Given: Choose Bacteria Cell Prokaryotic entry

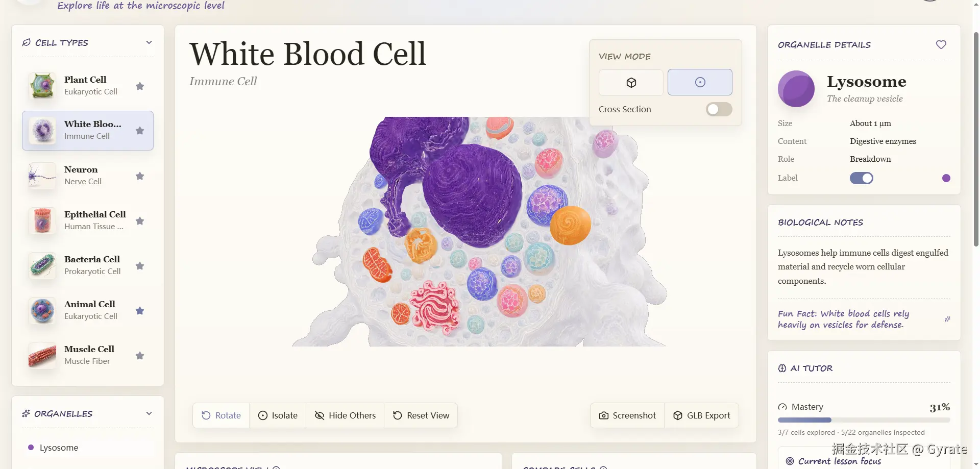Looking at the screenshot, I should tap(88, 265).
